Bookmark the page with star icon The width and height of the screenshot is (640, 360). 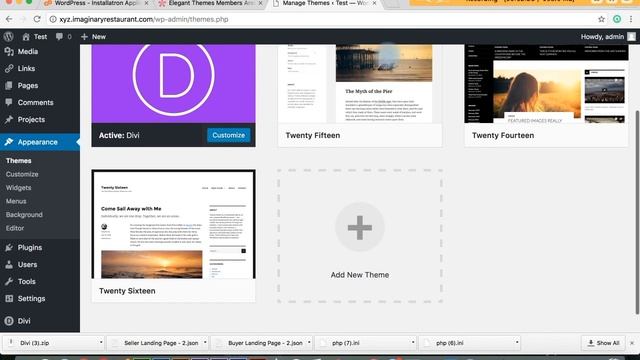click(601, 19)
